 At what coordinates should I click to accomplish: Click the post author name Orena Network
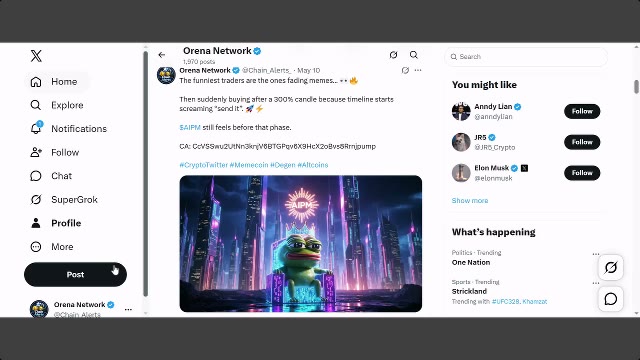(205, 70)
